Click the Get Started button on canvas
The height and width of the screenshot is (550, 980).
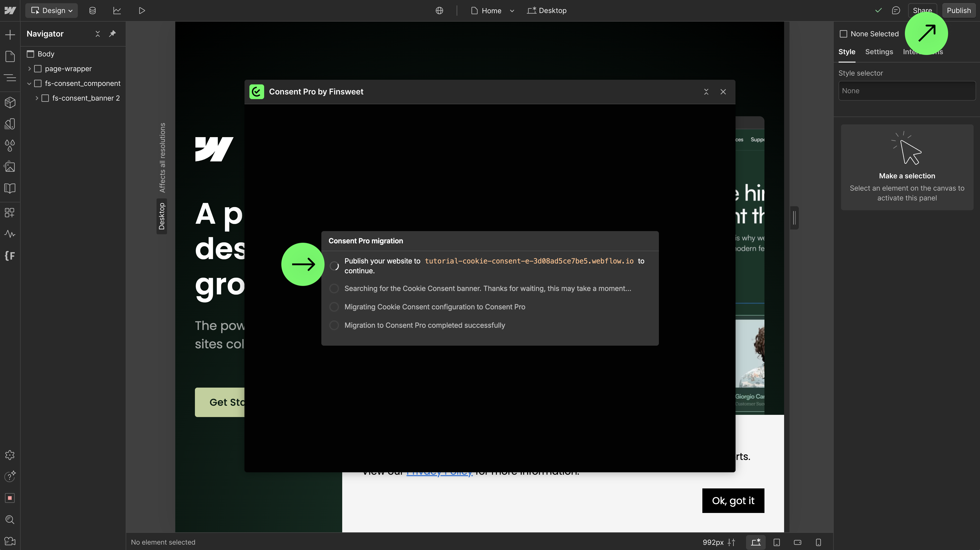click(x=219, y=402)
